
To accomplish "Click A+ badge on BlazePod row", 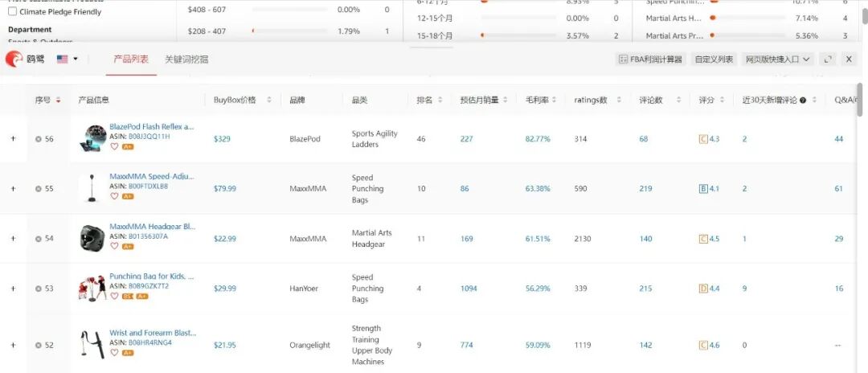I will point(128,146).
